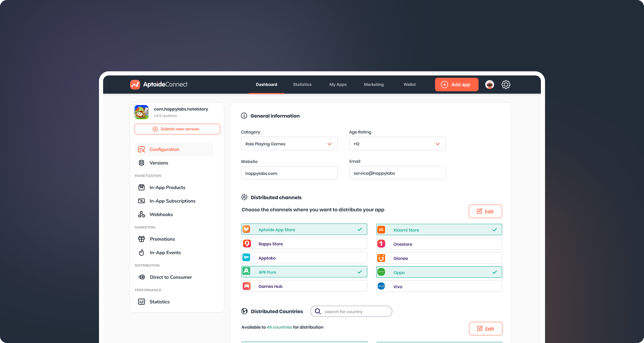Switch to the Statistics top tab

click(x=302, y=84)
